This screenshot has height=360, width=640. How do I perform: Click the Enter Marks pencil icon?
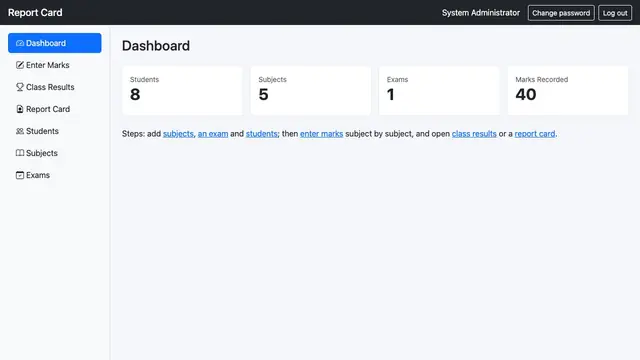20,65
